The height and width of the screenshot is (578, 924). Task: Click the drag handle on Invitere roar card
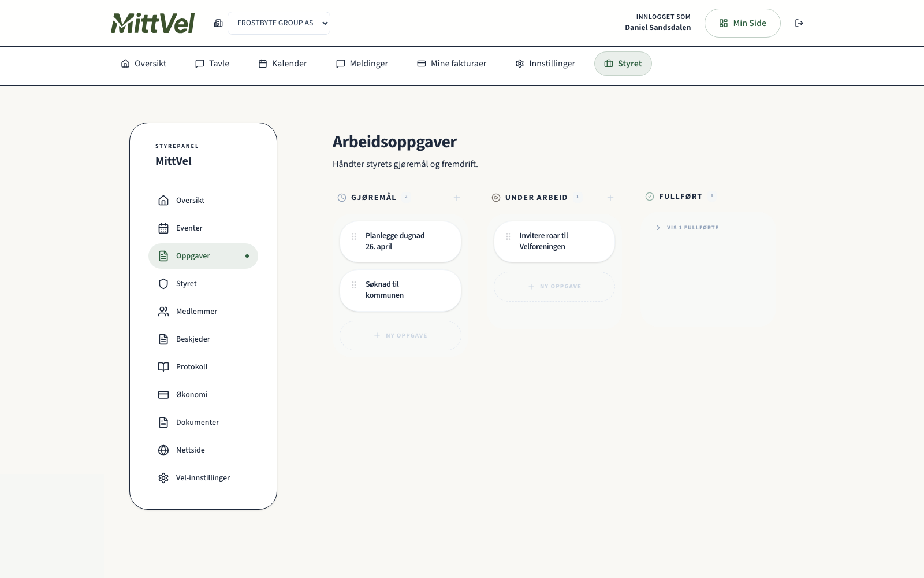point(508,236)
